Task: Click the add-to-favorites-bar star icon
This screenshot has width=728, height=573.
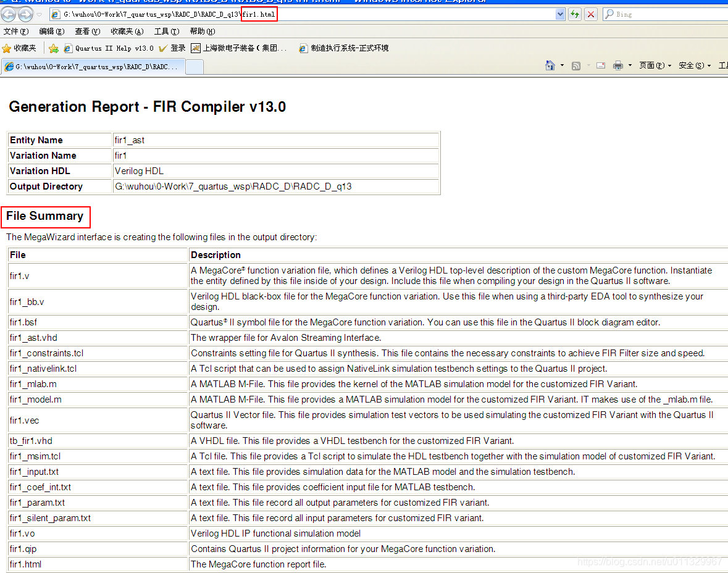Action: coord(54,48)
